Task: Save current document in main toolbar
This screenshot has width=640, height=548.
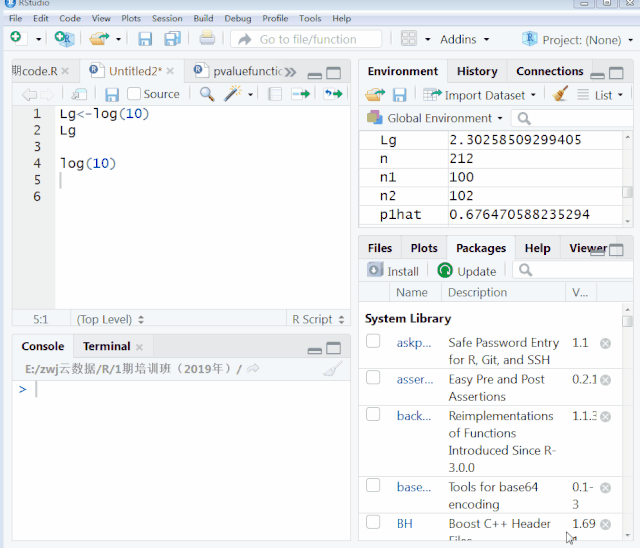Action: [145, 39]
